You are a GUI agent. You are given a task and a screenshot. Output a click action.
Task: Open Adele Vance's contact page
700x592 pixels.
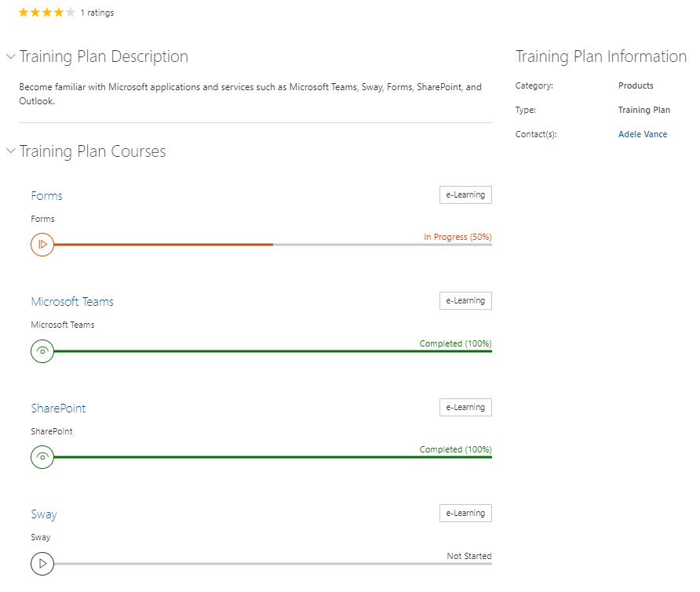[642, 134]
